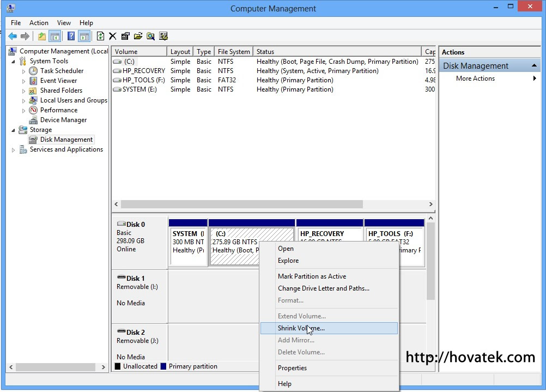The image size is (546, 392).
Task: Open the Help menu in menu bar
Action: click(86, 23)
